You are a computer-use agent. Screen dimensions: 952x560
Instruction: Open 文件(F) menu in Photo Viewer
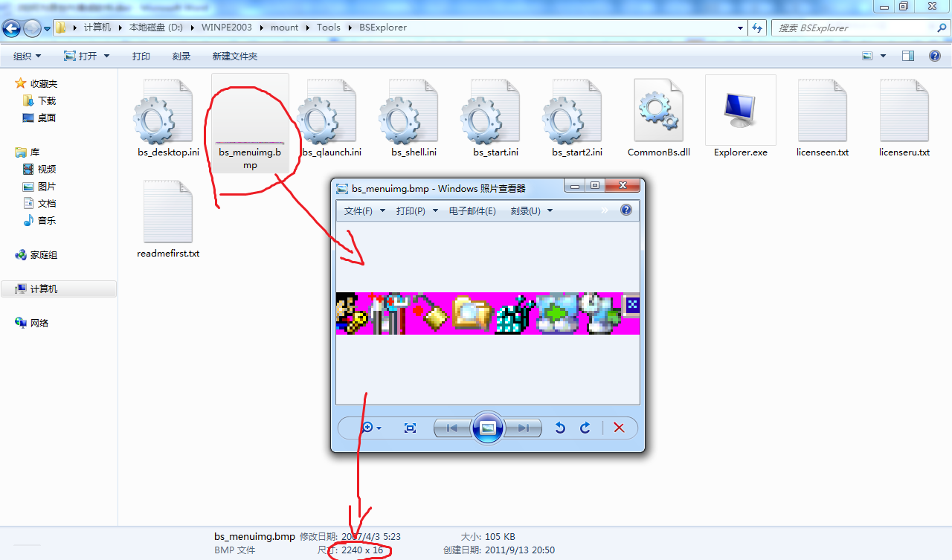[x=364, y=210]
